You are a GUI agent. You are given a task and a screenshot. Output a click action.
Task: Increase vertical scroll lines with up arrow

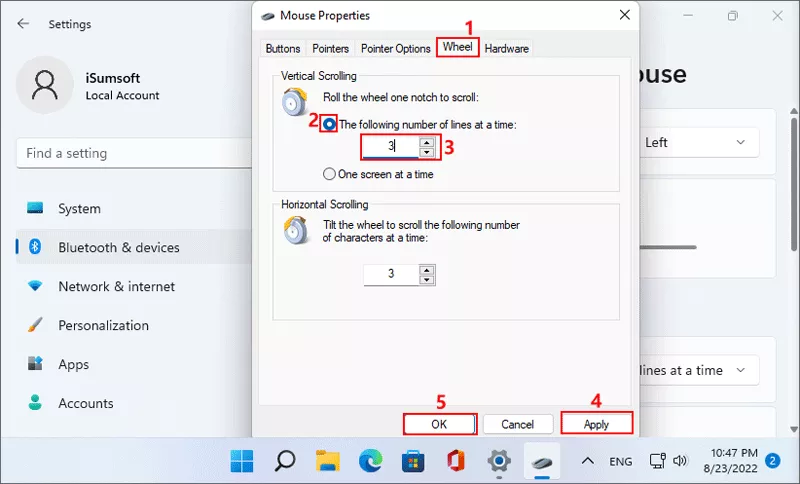click(427, 142)
